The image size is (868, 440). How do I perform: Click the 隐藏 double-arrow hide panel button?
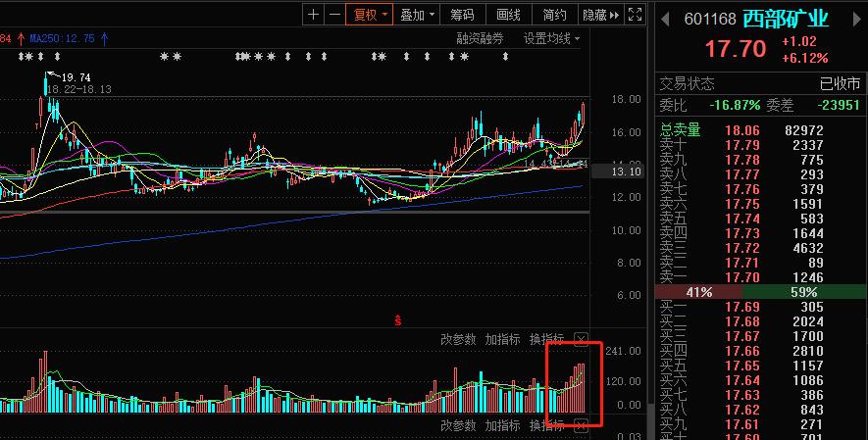[600, 15]
